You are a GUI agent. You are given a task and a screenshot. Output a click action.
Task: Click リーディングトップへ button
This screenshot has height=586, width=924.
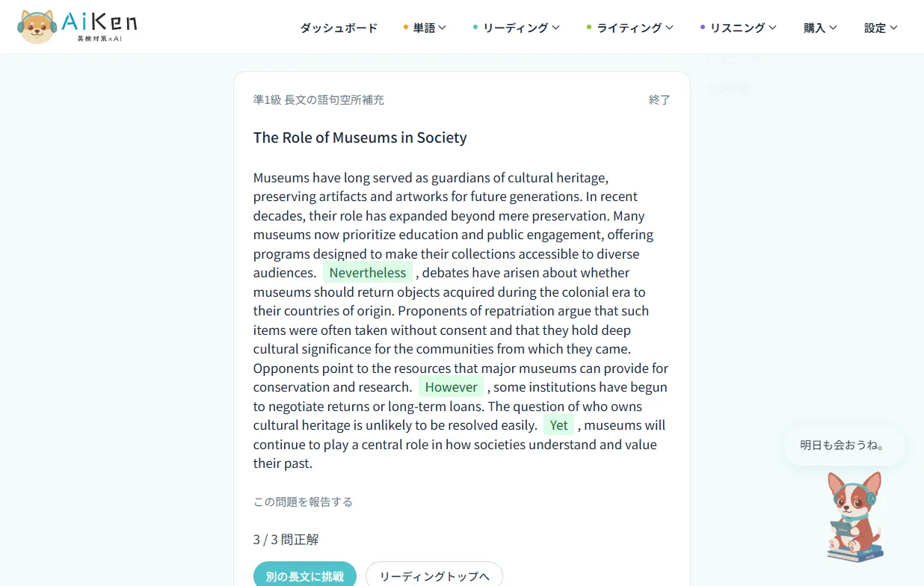pos(434,576)
